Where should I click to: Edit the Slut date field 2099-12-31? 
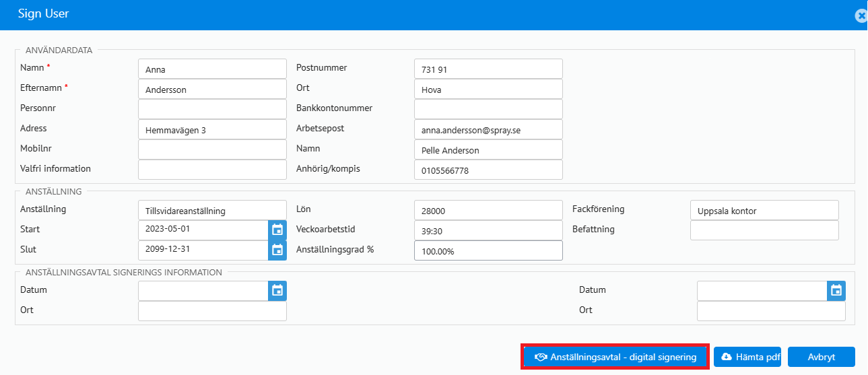(x=203, y=250)
